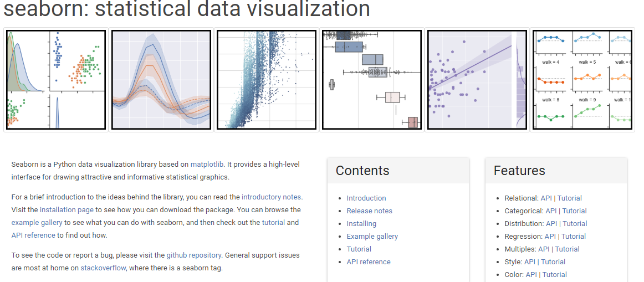644x282 pixels.
Task: Open the Relational API link
Action: [x=546, y=198]
